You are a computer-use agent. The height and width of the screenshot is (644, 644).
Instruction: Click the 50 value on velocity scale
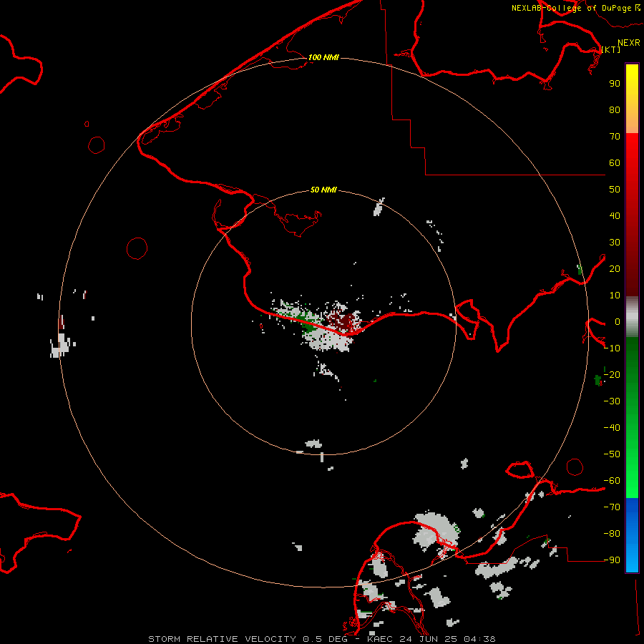tap(615, 190)
